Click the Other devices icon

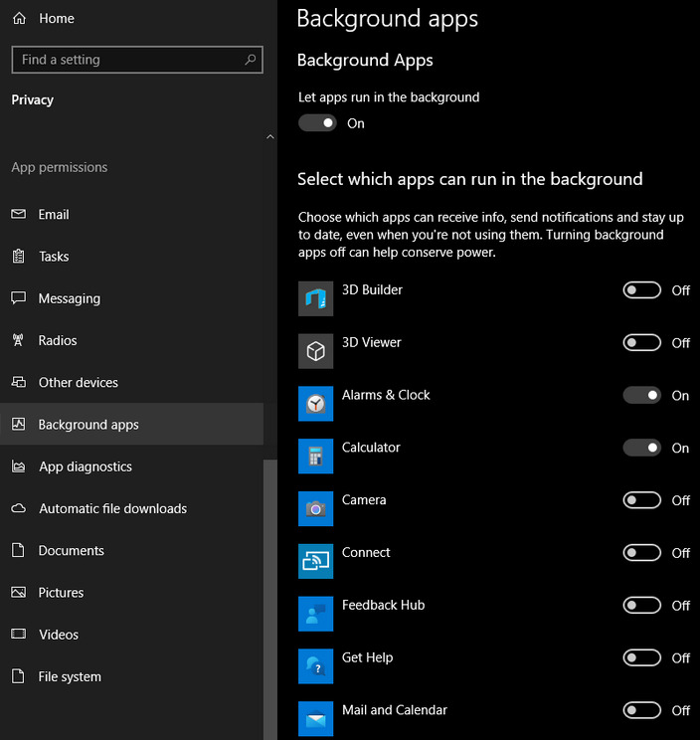point(19,382)
